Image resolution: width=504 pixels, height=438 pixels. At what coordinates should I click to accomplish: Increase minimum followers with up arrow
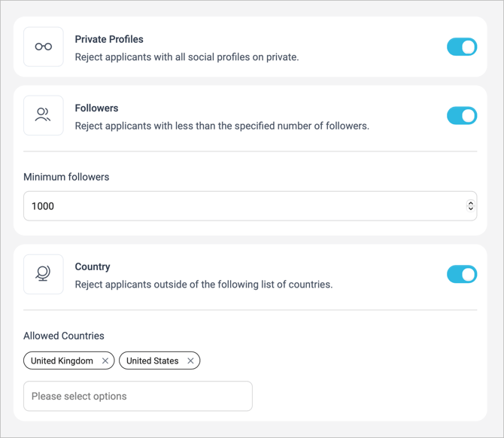click(x=471, y=202)
